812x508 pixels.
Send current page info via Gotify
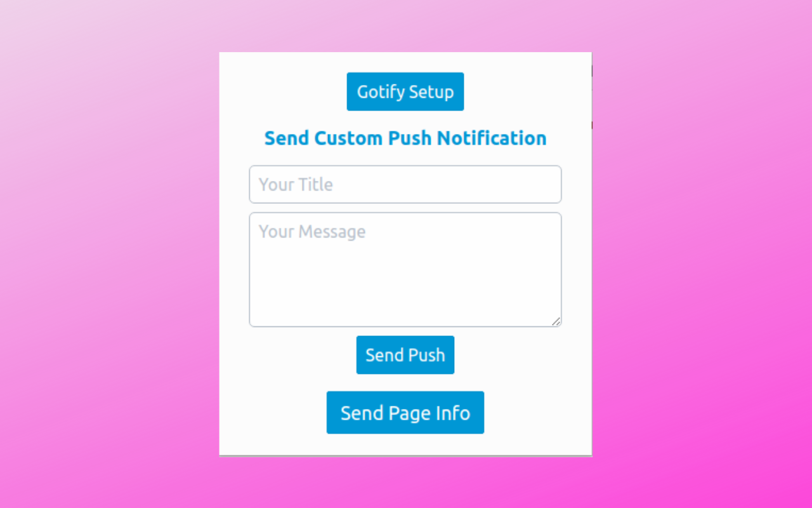pyautogui.click(x=405, y=413)
